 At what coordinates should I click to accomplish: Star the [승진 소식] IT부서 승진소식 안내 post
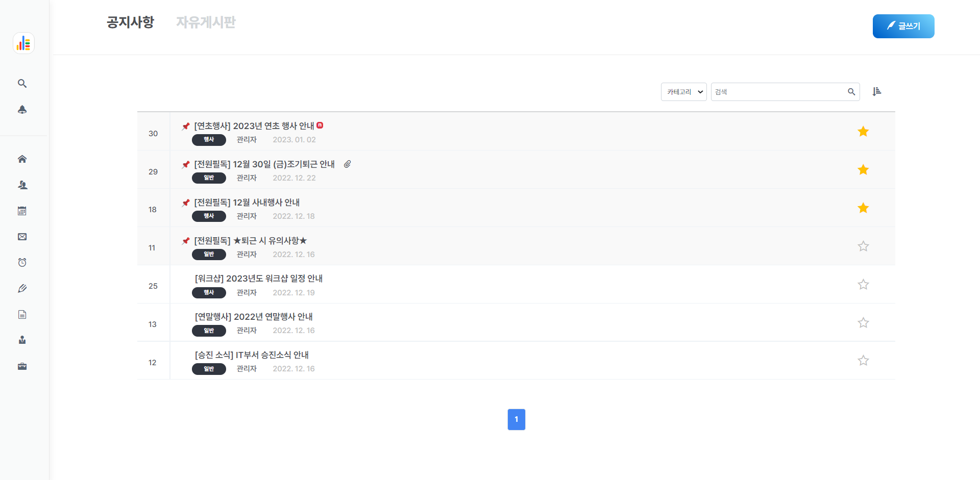863,360
